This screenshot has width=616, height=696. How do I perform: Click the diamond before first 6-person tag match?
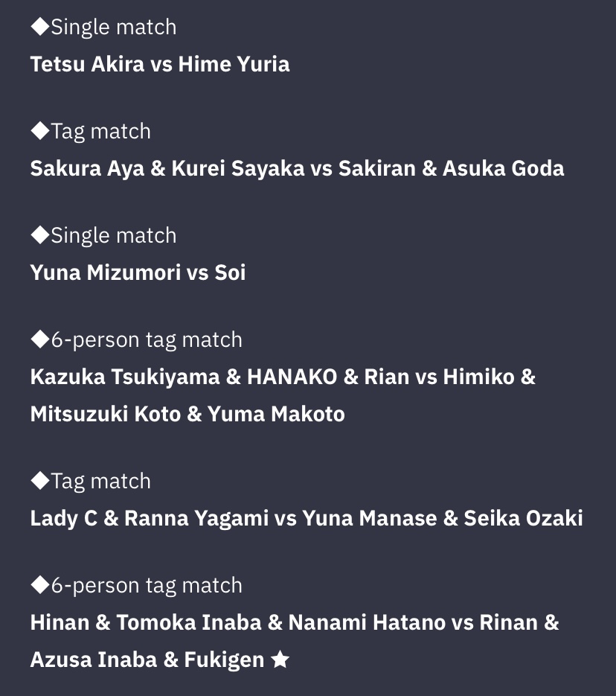click(x=40, y=339)
